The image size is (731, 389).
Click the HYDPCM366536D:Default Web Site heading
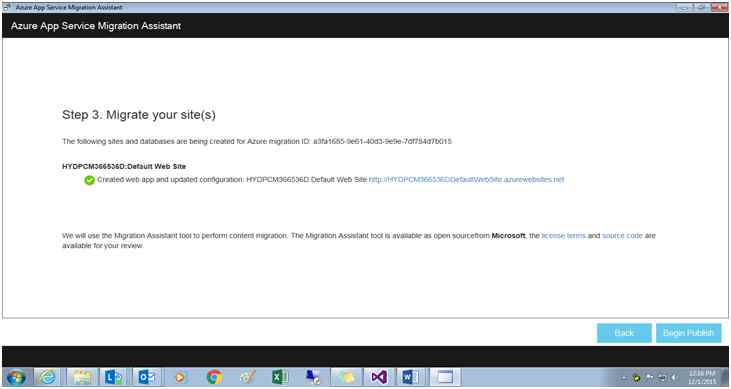(x=124, y=167)
